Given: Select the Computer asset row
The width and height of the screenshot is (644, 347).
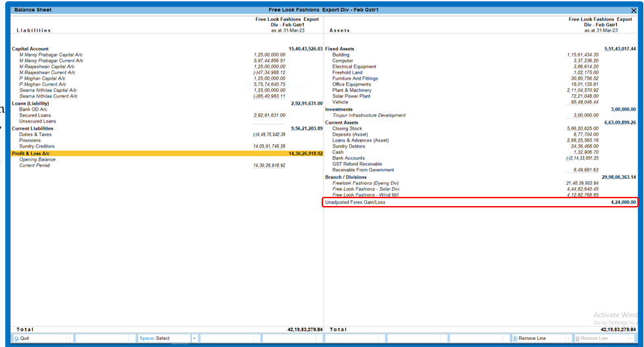Looking at the screenshot, I should (x=343, y=61).
